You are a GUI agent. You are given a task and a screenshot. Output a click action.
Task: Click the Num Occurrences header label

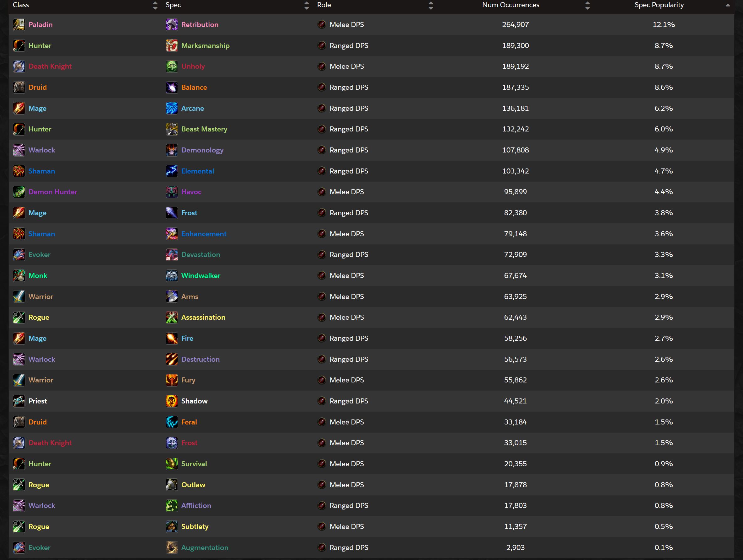pyautogui.click(x=510, y=5)
